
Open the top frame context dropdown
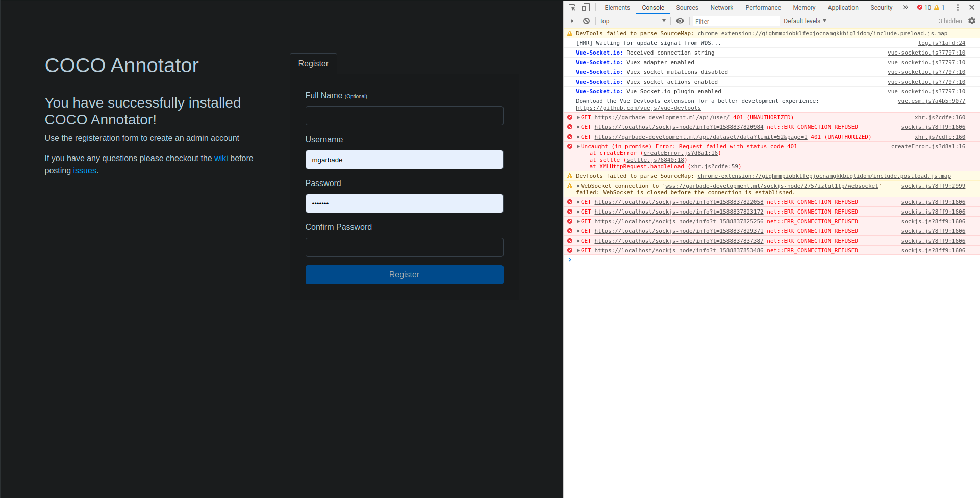633,21
